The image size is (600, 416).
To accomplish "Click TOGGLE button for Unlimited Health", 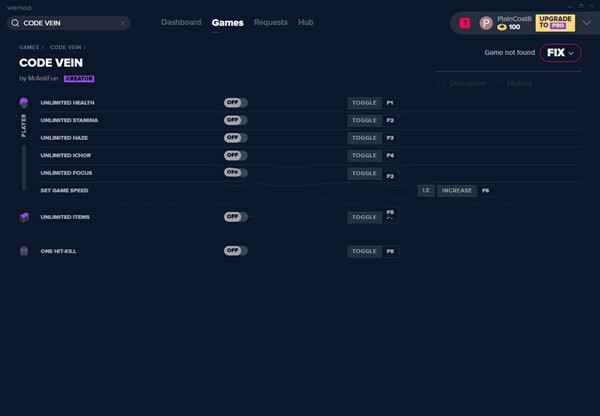I will [x=364, y=103].
